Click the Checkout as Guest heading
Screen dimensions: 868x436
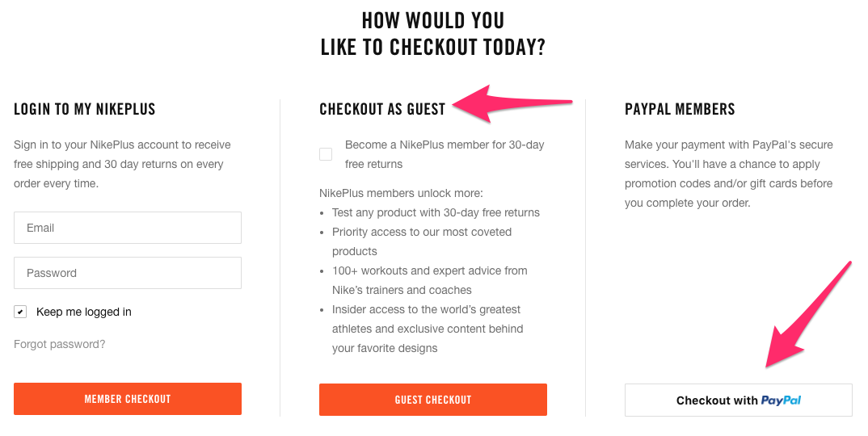pos(382,109)
